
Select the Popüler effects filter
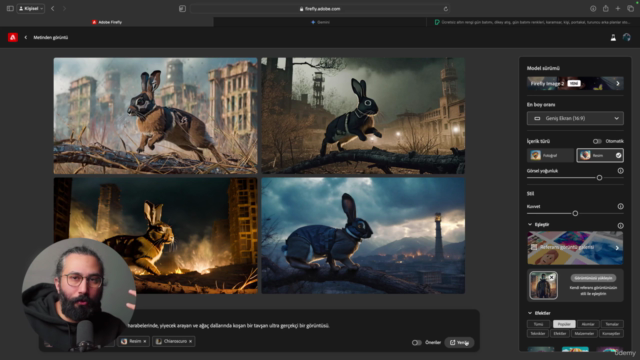(564, 324)
